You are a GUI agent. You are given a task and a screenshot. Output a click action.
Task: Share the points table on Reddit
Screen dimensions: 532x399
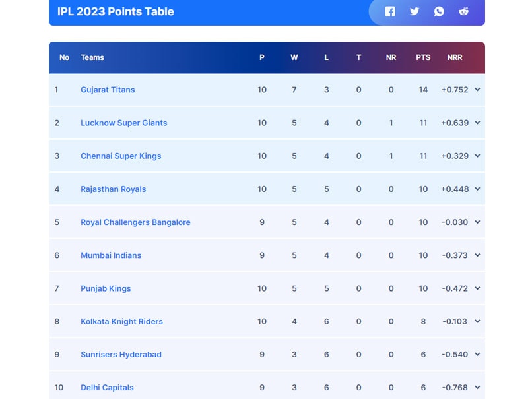pyautogui.click(x=463, y=11)
